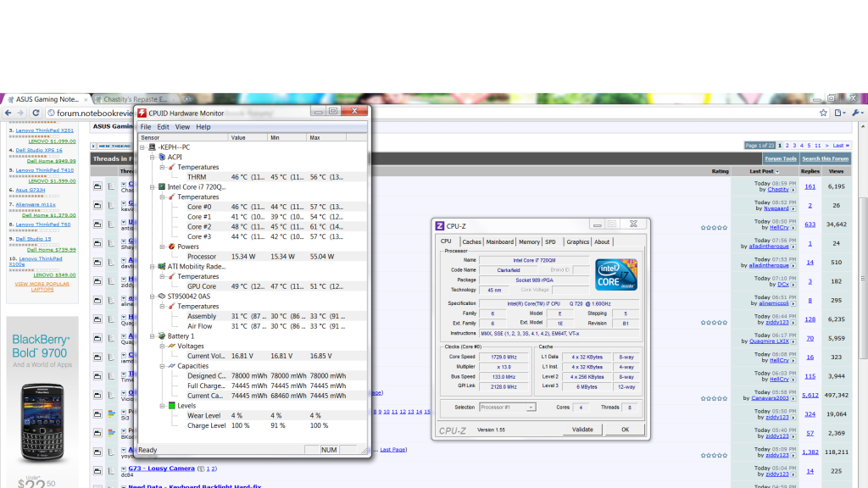The width and height of the screenshot is (868, 488).
Task: Open the View menu in Hardware Monitor
Action: click(x=182, y=127)
